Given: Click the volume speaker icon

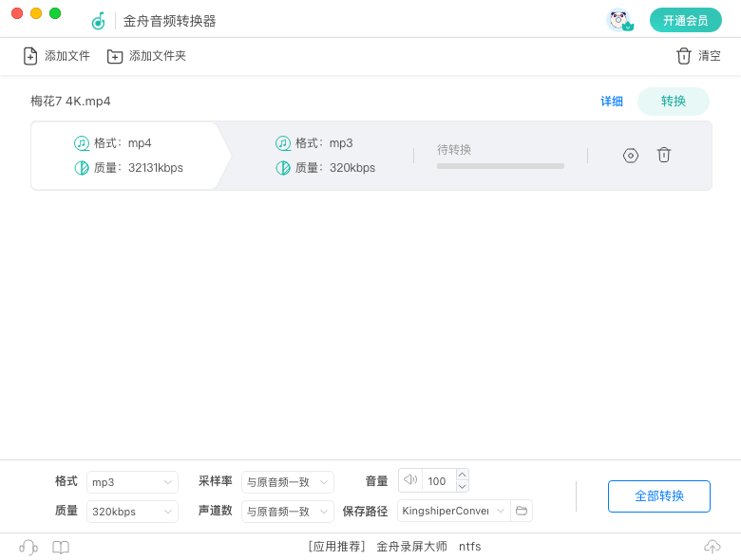Looking at the screenshot, I should tap(410, 479).
